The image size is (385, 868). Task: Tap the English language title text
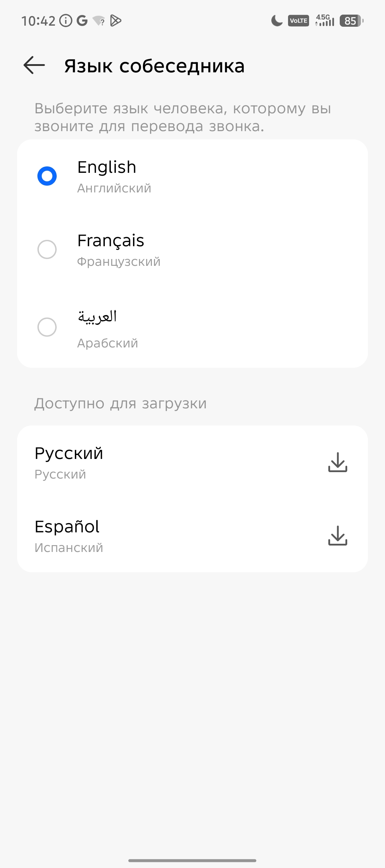click(107, 167)
